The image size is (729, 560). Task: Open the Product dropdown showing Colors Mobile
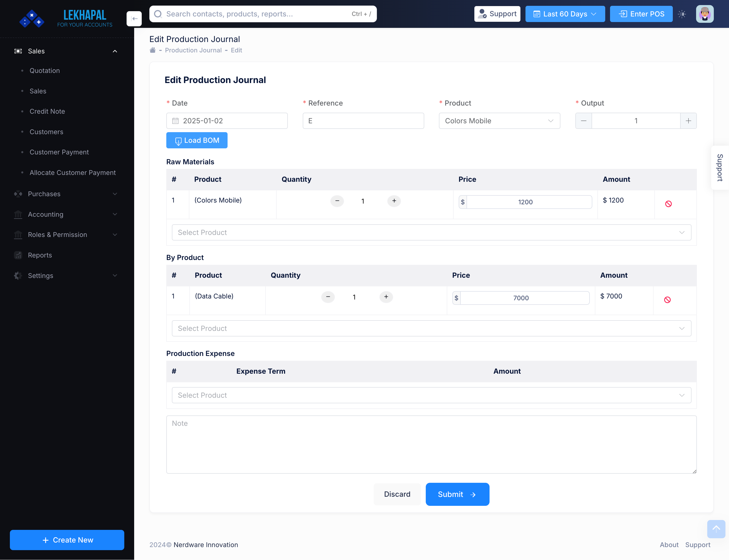[x=499, y=121]
